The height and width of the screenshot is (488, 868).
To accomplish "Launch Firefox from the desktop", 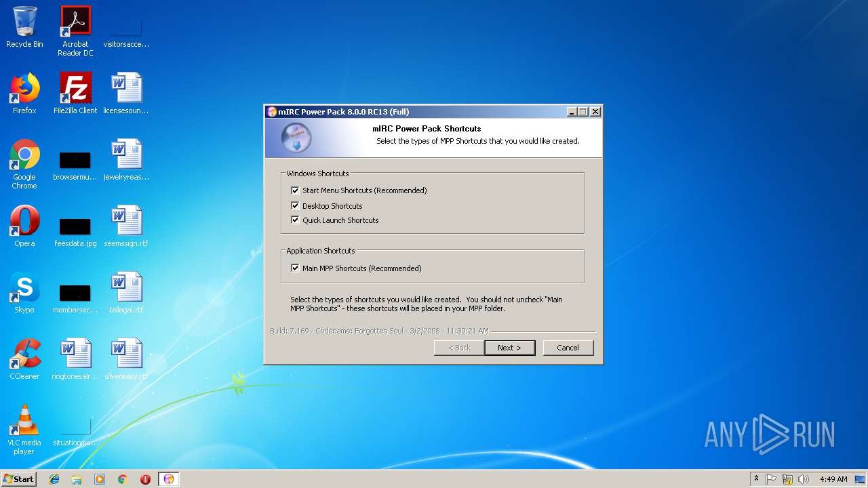I will click(x=24, y=94).
